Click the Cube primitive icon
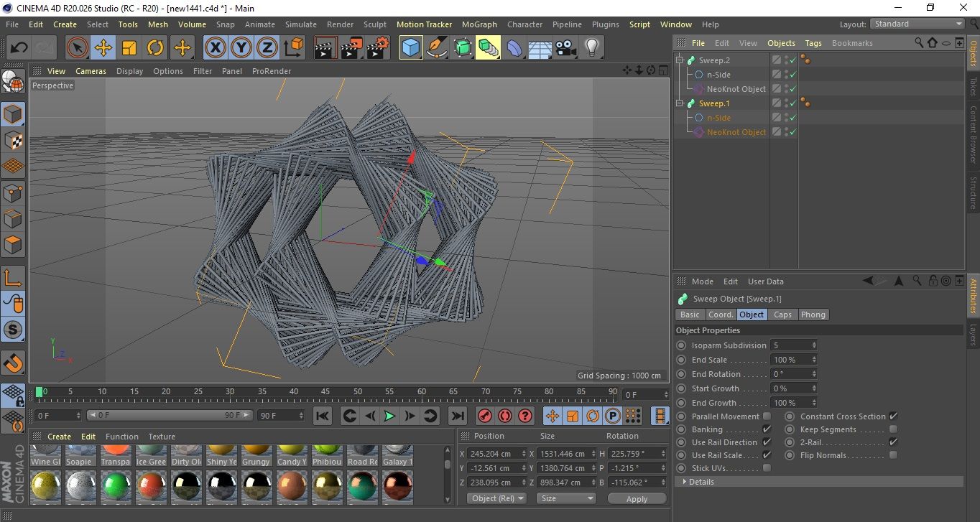This screenshot has height=522, width=980. 410,48
